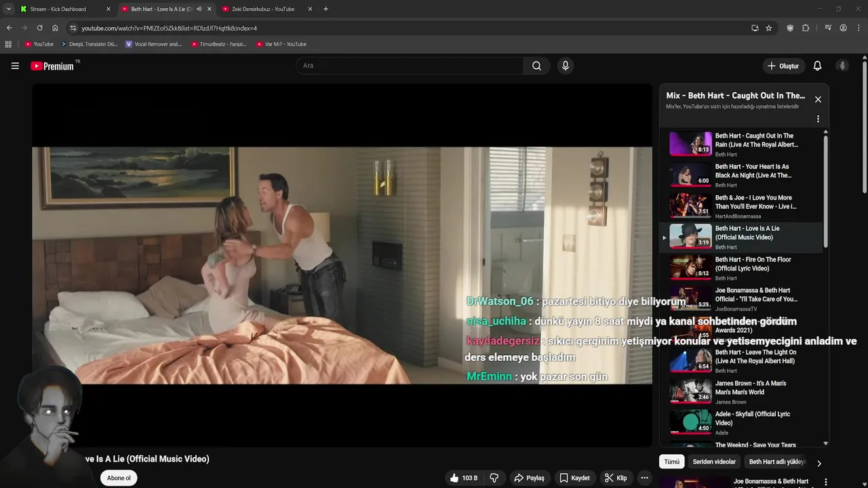Reload the current page
Screen dimensions: 868x488
point(39,28)
